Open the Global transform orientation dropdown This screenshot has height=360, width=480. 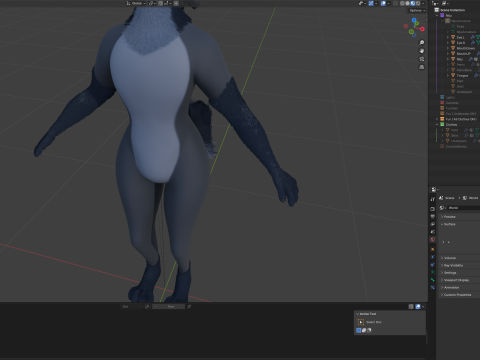[x=136, y=3]
